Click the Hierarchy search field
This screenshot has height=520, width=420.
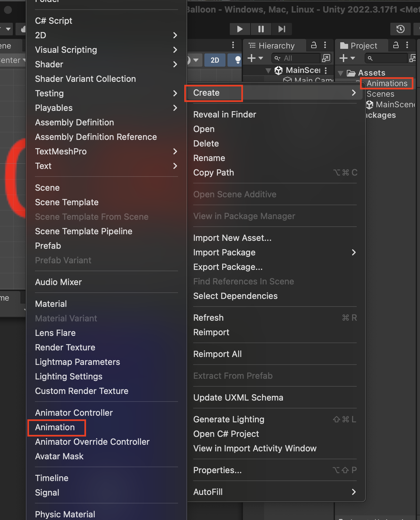[295, 58]
